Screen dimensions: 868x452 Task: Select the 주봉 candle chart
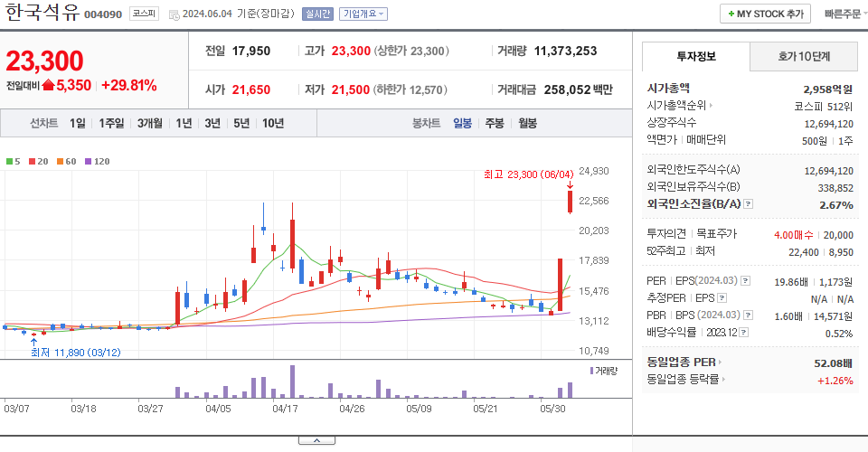[x=495, y=123]
